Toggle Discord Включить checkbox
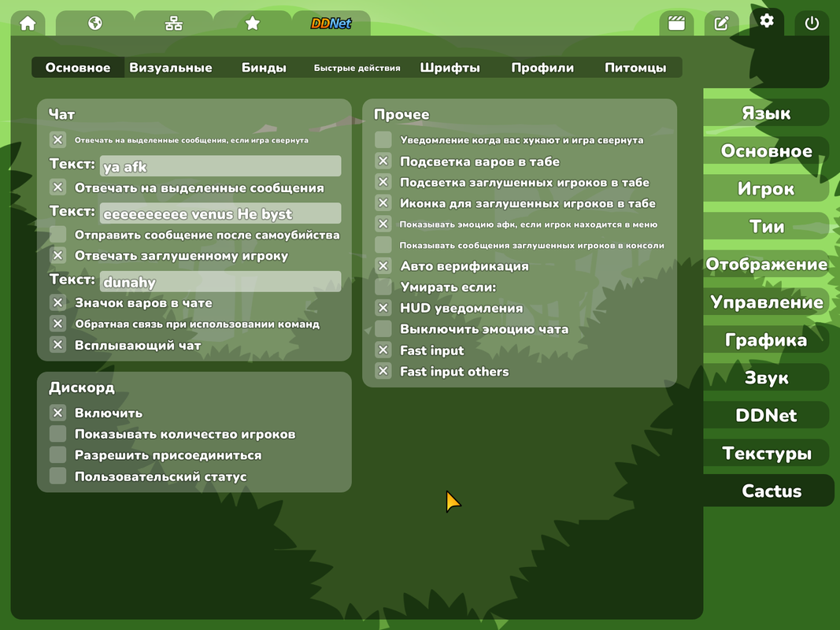This screenshot has width=840, height=630. coord(57,413)
